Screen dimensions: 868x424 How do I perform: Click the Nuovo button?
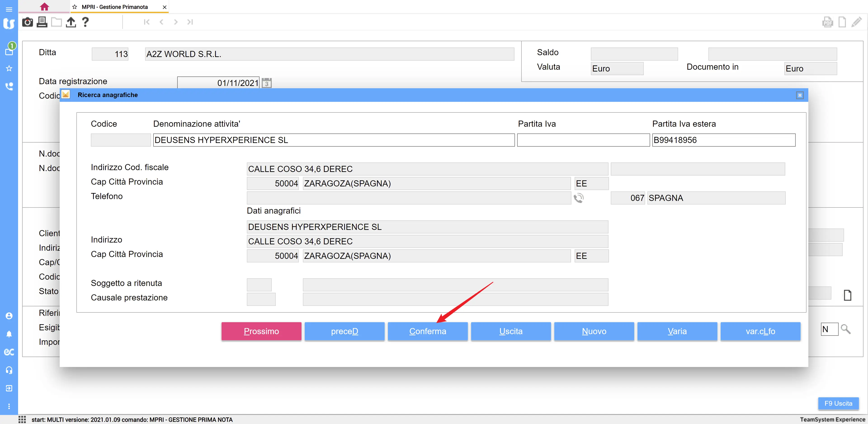pos(594,331)
